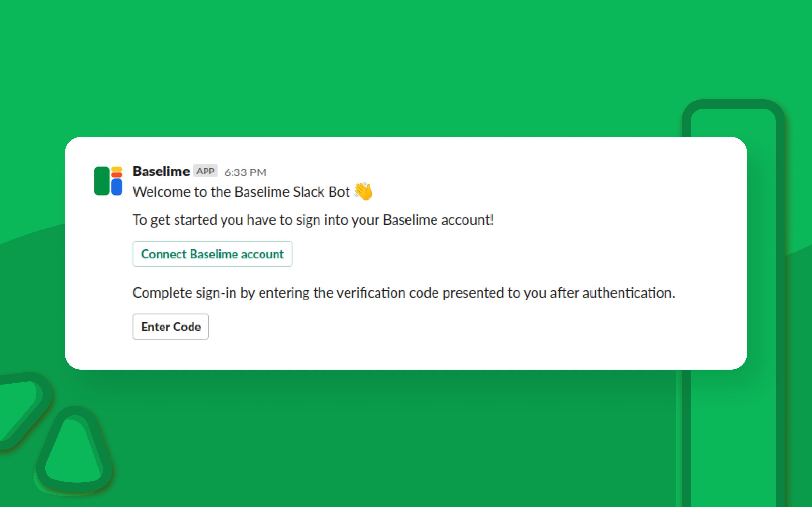The height and width of the screenshot is (507, 812).
Task: Click the blue block of the Baselime logo
Action: [116, 187]
